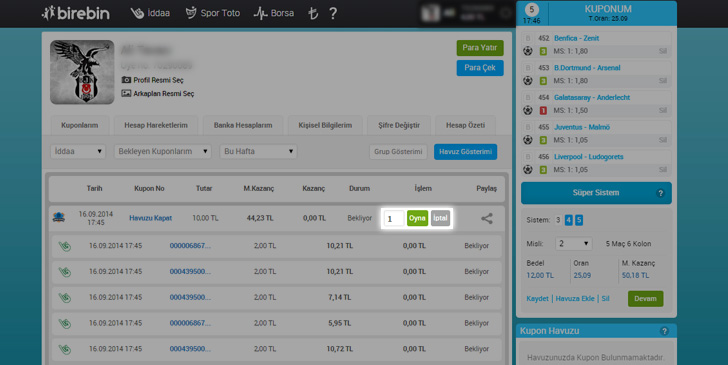Open the Benfica - Zenit match link
Image resolution: width=728 pixels, height=365 pixels.
tap(576, 38)
